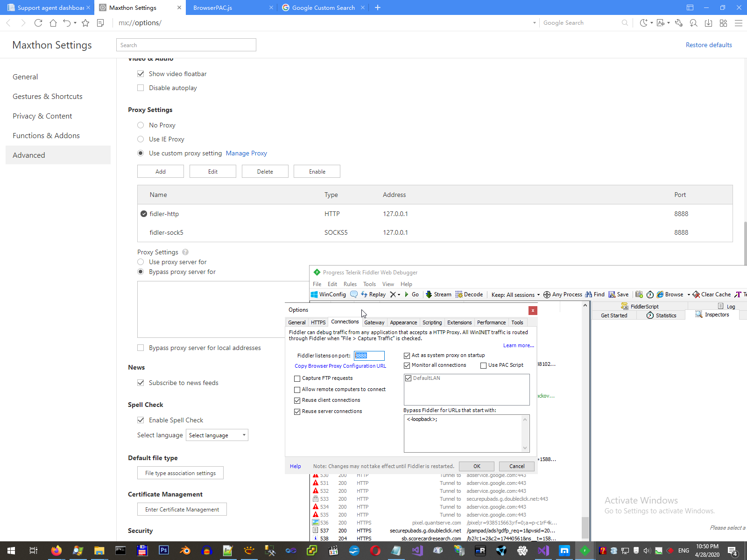747x560 pixels.
Task: Click the Delete proxy button
Action: click(265, 171)
